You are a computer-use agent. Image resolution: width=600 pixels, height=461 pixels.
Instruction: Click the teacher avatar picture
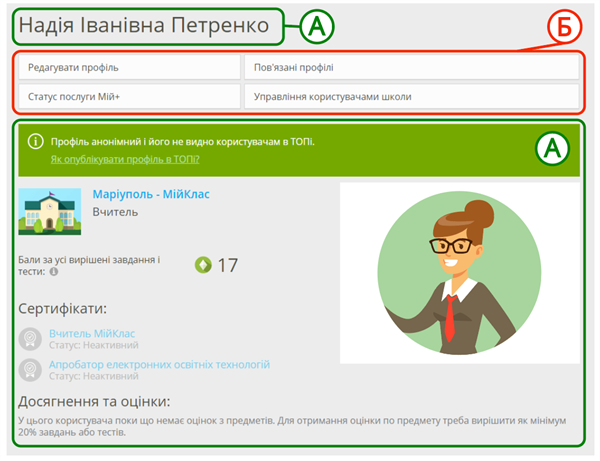(460, 273)
